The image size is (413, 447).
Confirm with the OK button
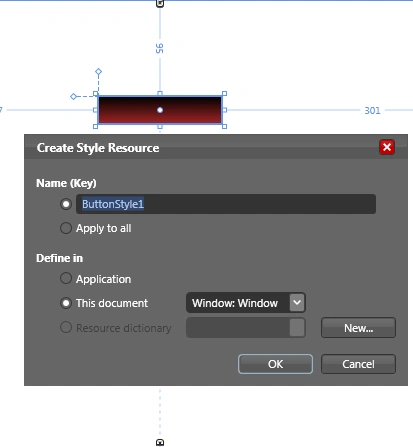pyautogui.click(x=275, y=364)
